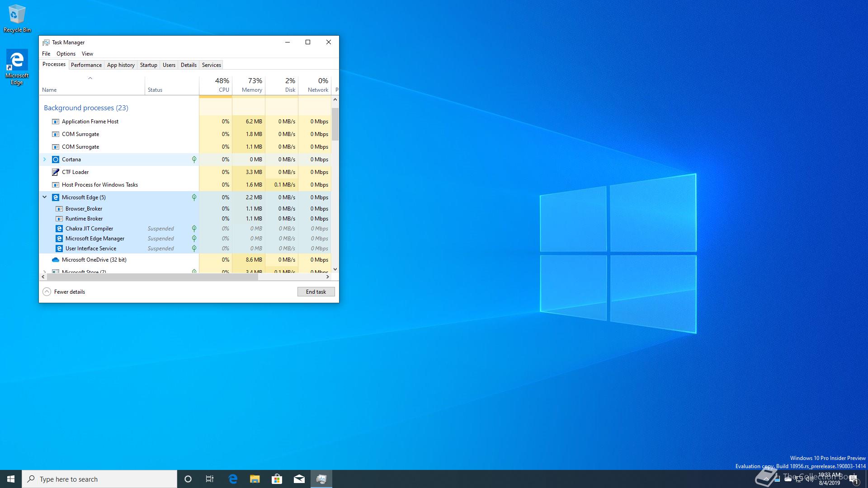Screen dimensions: 868x488
Task: Click the Chakra JIT Compiler Edge icon
Action: [x=59, y=229]
